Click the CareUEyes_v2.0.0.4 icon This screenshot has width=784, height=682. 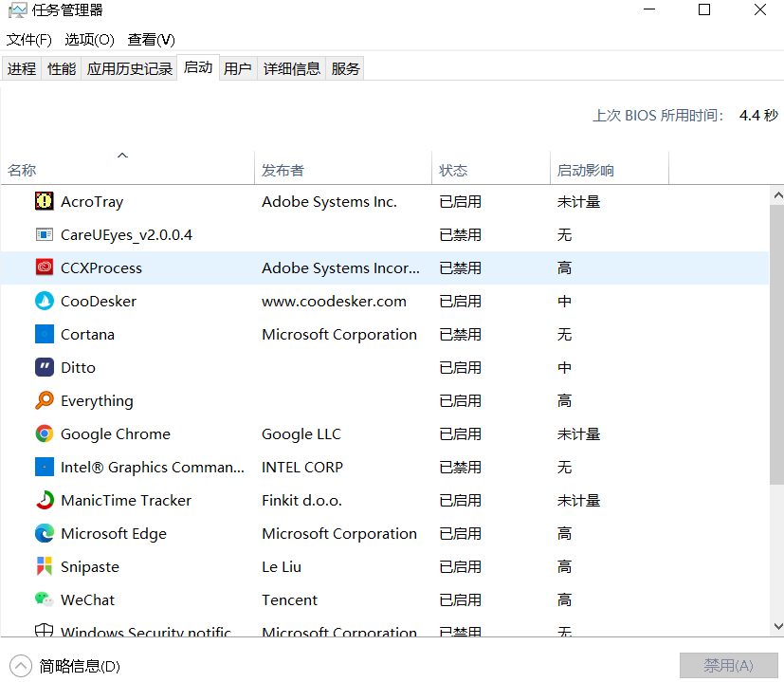click(x=44, y=234)
